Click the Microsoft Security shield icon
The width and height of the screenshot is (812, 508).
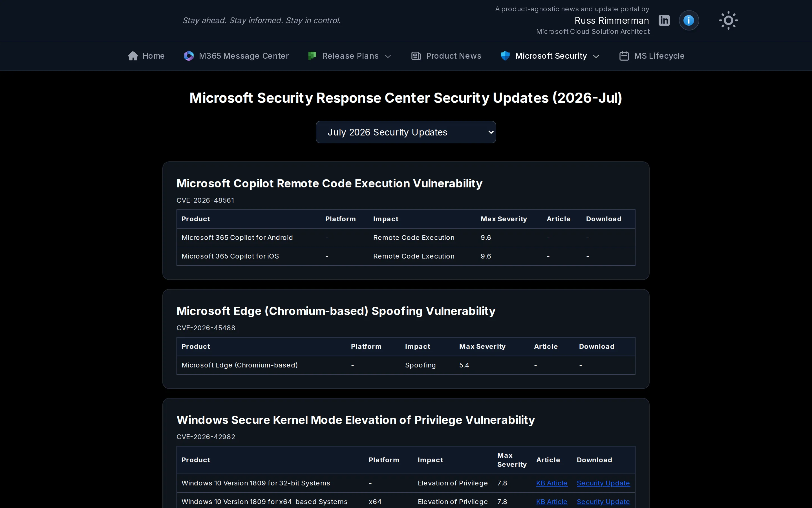click(505, 56)
